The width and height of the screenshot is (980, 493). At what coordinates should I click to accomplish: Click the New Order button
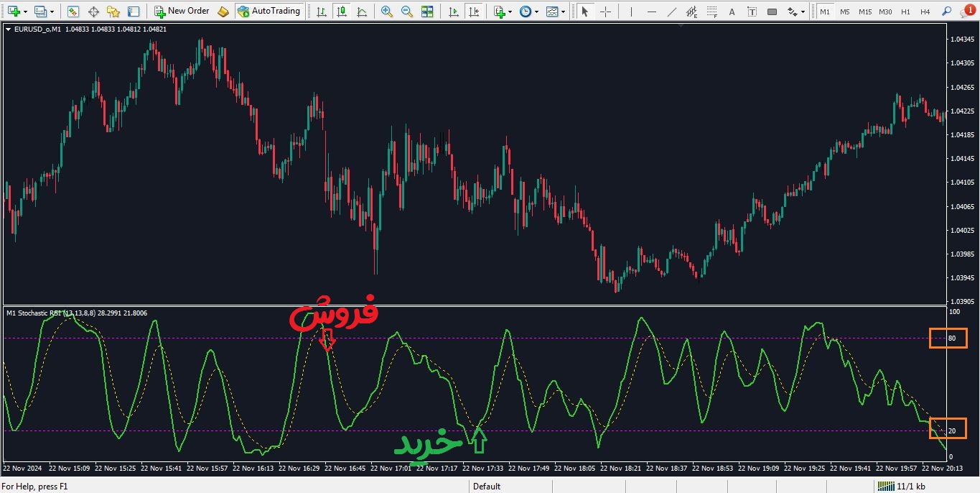coord(182,11)
